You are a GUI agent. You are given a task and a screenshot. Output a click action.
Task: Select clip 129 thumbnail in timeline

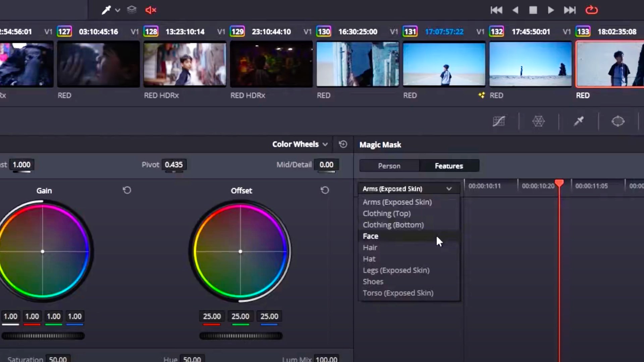coord(271,64)
